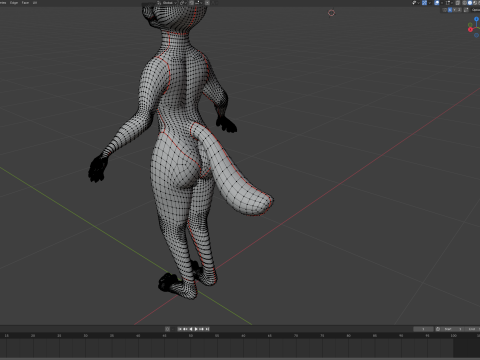The image size is (480, 360).
Task: Expand the gizmo options dropdown arrow
Action: [x=430, y=3]
